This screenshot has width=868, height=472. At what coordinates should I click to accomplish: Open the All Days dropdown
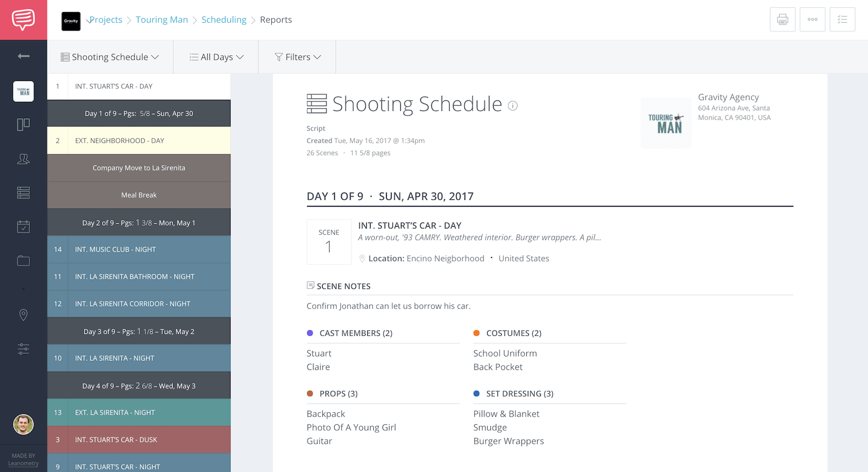pyautogui.click(x=216, y=57)
